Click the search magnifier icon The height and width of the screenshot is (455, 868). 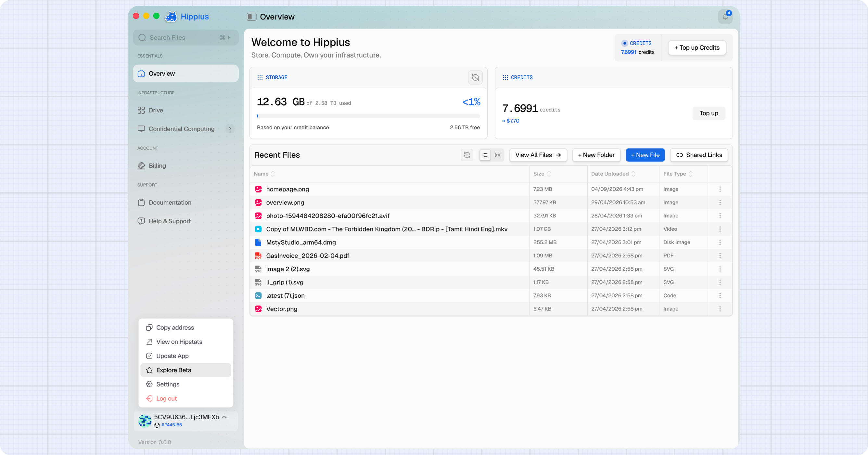click(142, 37)
